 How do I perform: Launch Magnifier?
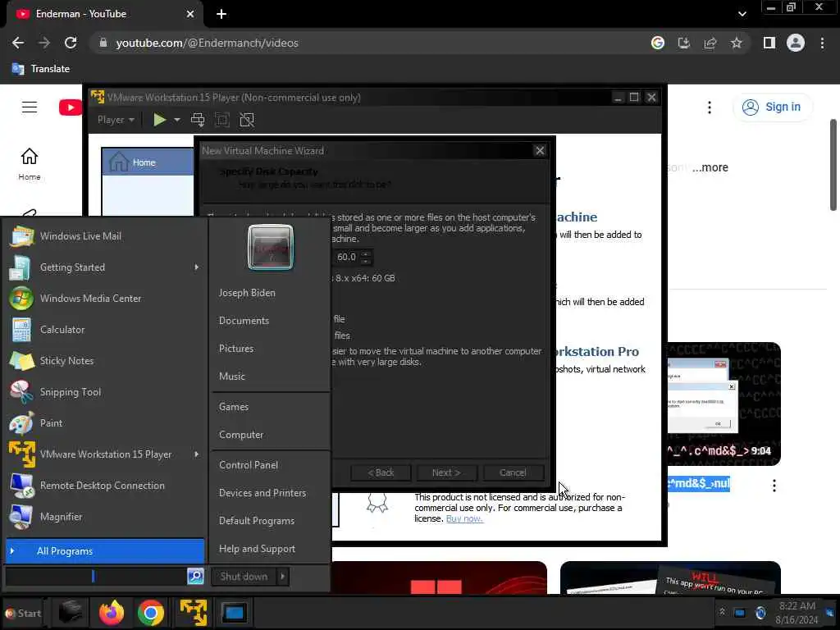click(x=61, y=517)
